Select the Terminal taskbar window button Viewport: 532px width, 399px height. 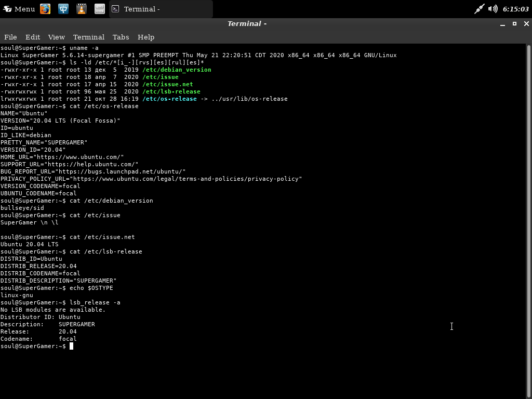click(x=161, y=9)
